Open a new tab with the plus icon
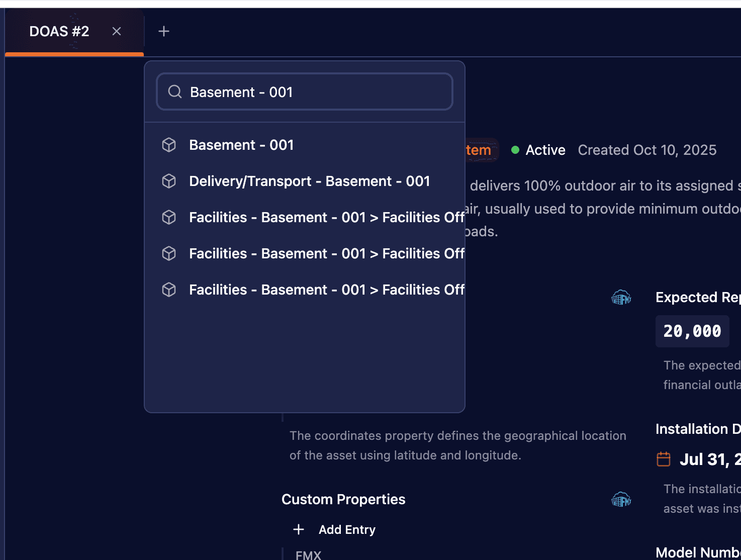Image resolution: width=741 pixels, height=560 pixels. click(163, 31)
